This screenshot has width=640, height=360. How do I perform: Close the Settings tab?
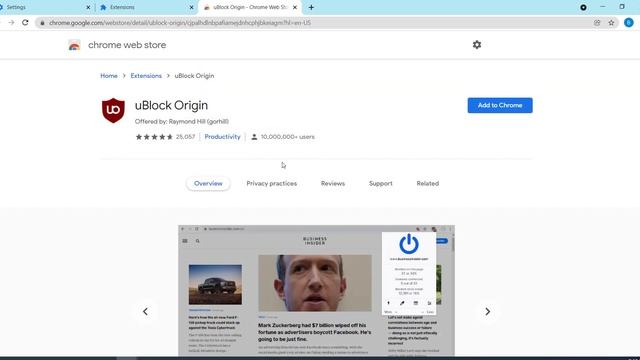(88, 7)
